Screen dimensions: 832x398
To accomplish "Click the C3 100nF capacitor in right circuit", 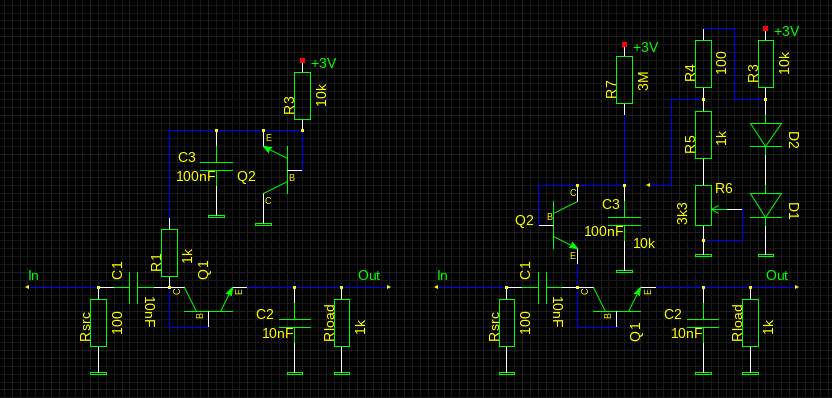I will coord(624,221).
